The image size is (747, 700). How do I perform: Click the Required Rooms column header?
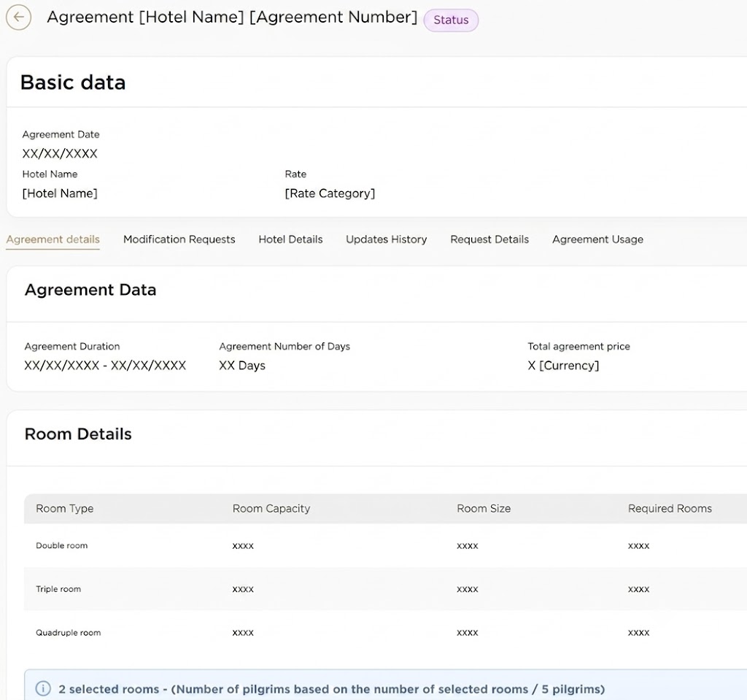[670, 508]
